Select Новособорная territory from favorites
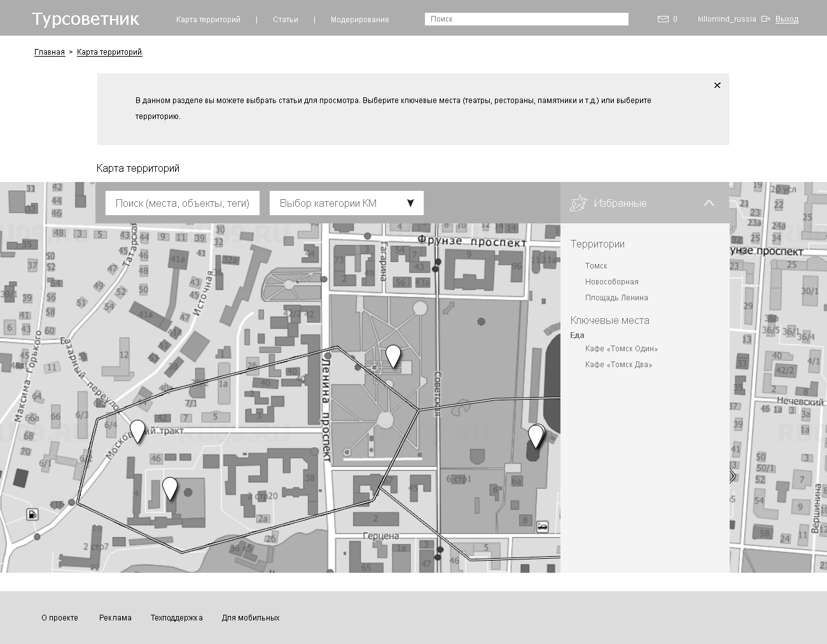This screenshot has height=644, width=827. (x=611, y=282)
